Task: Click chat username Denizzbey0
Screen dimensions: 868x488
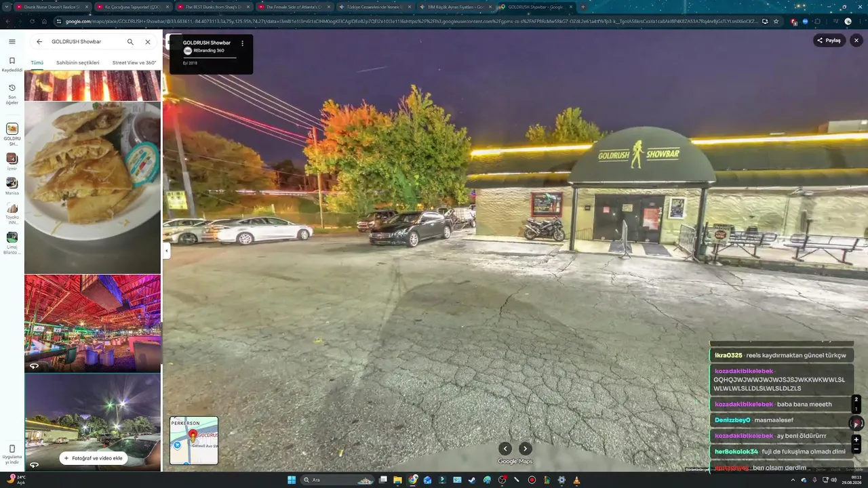Action: [x=732, y=420]
